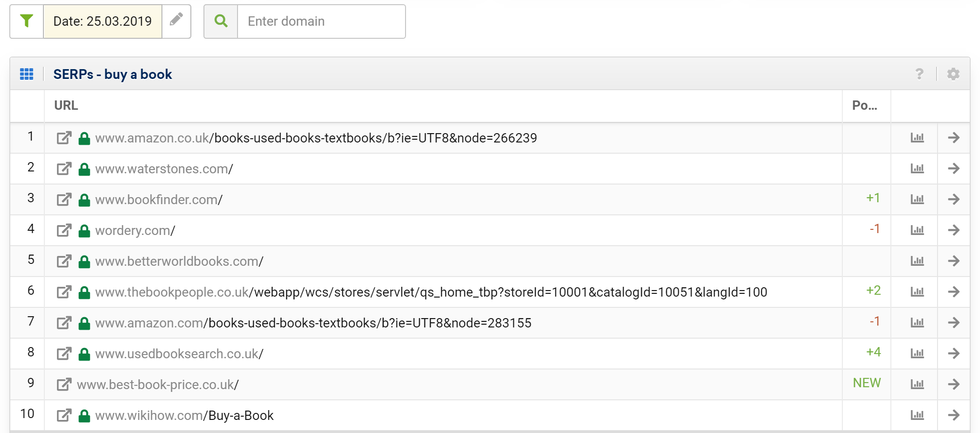The image size is (980, 433).
Task: Open the www.waterstones.com/ link
Action: coord(164,169)
